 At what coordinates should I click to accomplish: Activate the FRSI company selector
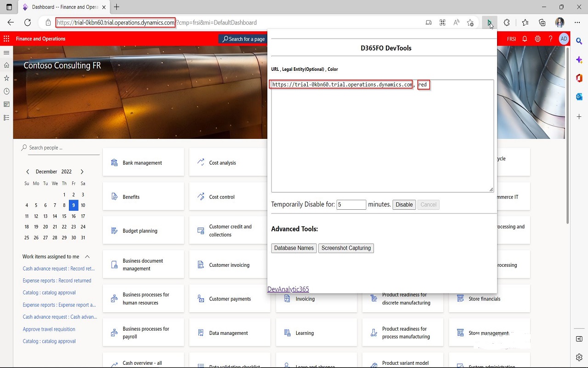[x=511, y=39]
